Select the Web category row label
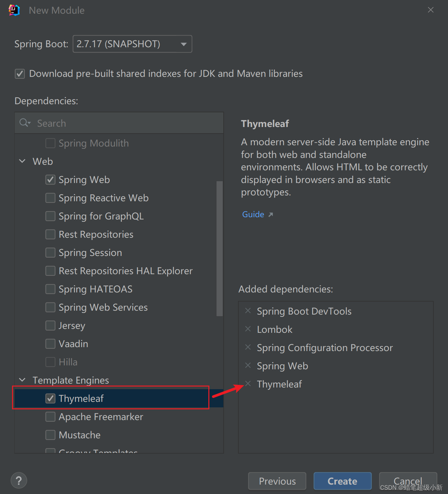The width and height of the screenshot is (448, 494). (x=43, y=162)
